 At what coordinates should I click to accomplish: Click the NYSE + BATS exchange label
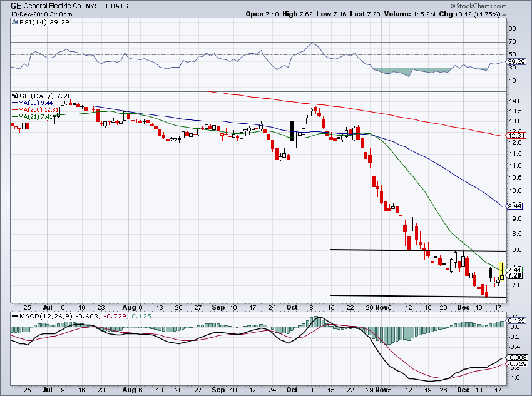pyautogui.click(x=107, y=6)
